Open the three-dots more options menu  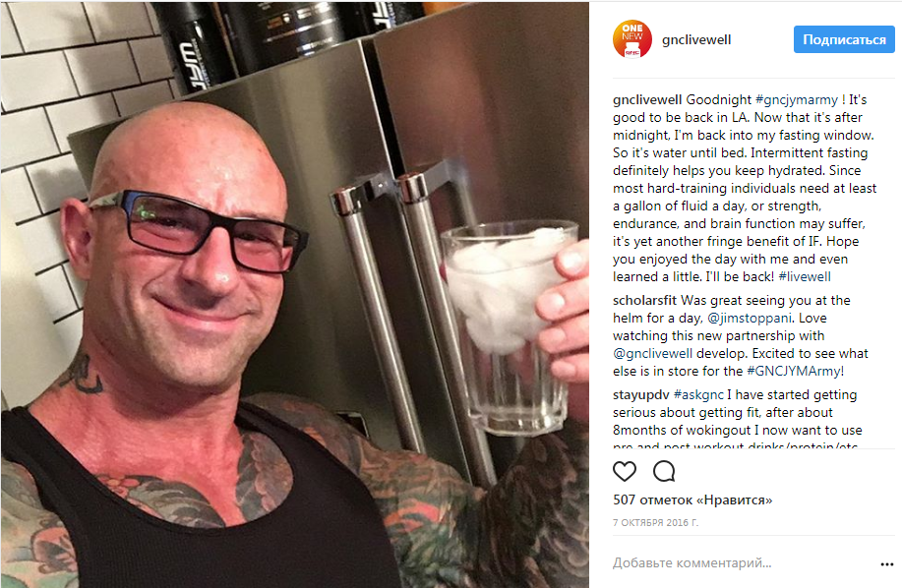click(x=886, y=564)
